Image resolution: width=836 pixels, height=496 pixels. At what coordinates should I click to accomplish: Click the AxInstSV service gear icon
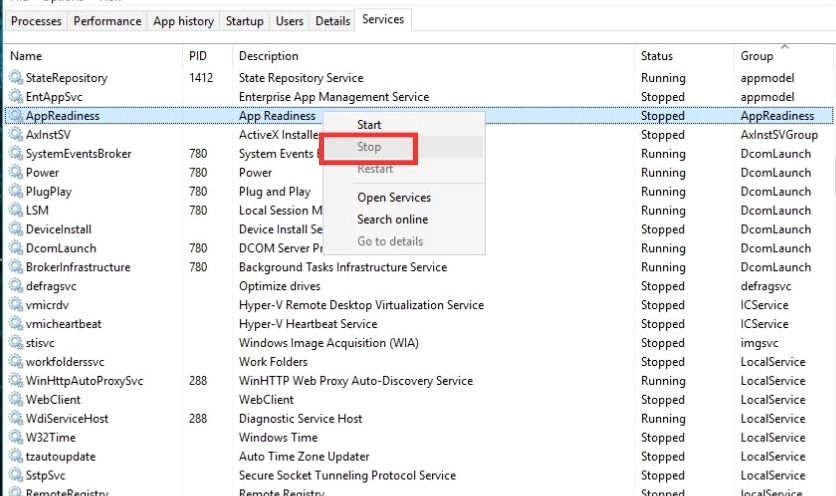(16, 134)
